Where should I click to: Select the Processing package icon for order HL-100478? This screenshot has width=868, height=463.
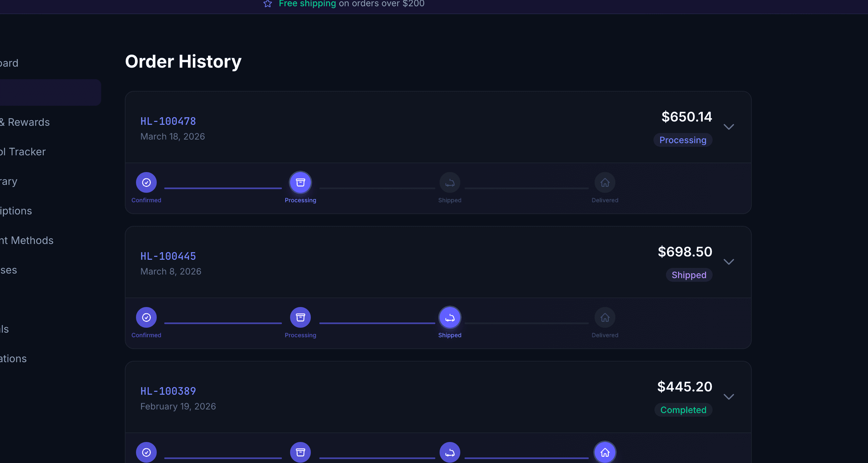300,182
